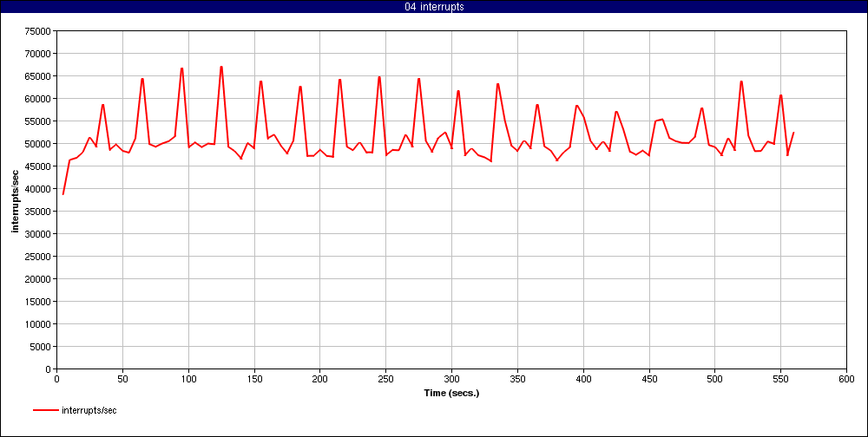Click the peak near 245 seconds
Viewport: 868px width, 437px height.
point(379,77)
